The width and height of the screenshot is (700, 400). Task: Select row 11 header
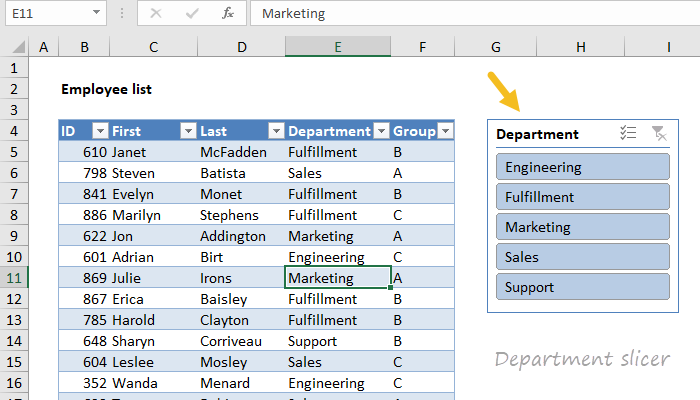click(14, 278)
